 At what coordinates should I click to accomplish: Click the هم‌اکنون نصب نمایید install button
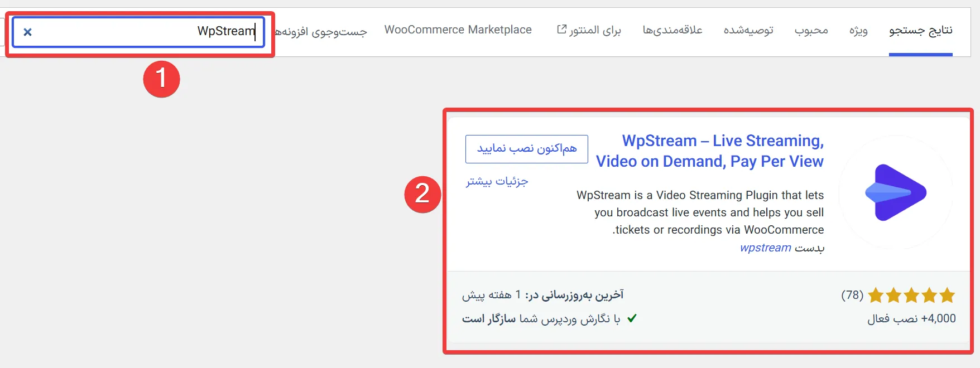527,149
